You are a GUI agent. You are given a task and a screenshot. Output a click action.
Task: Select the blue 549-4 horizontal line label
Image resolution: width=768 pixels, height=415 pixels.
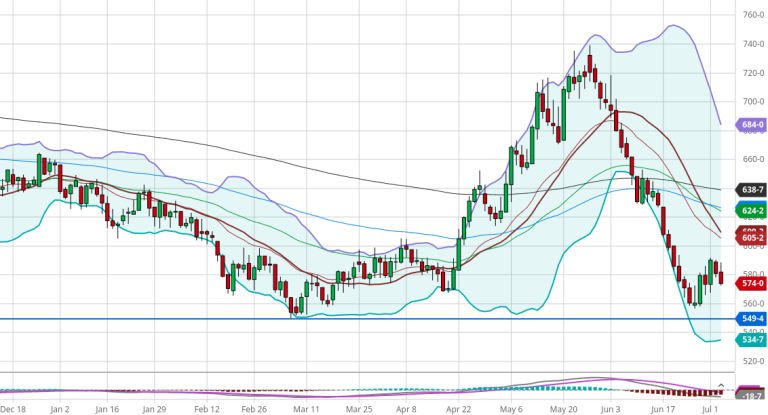pyautogui.click(x=752, y=319)
